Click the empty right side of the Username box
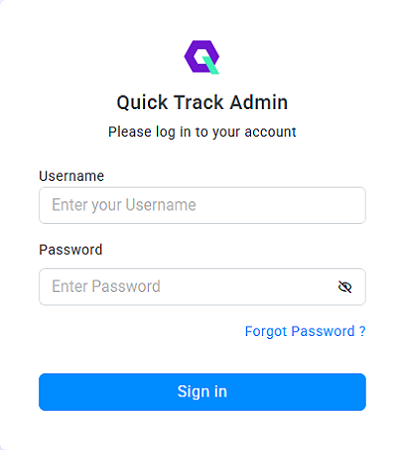 pyautogui.click(x=283, y=205)
